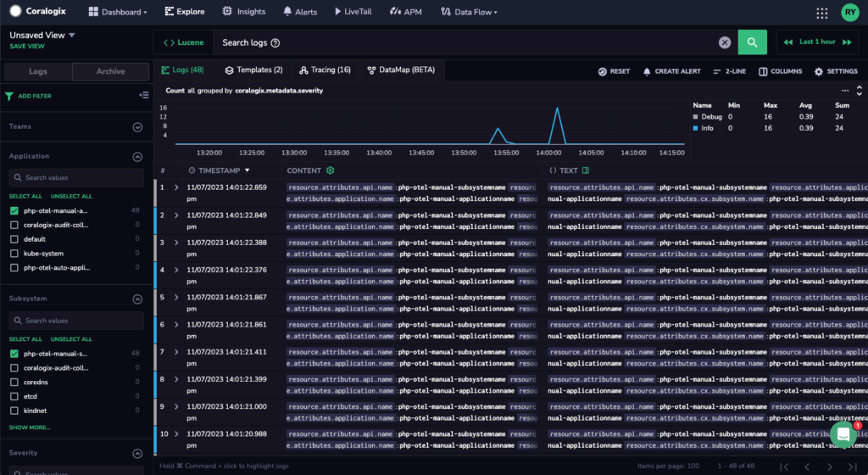
Task: Click the CREATE ALERT button
Action: [x=671, y=71]
